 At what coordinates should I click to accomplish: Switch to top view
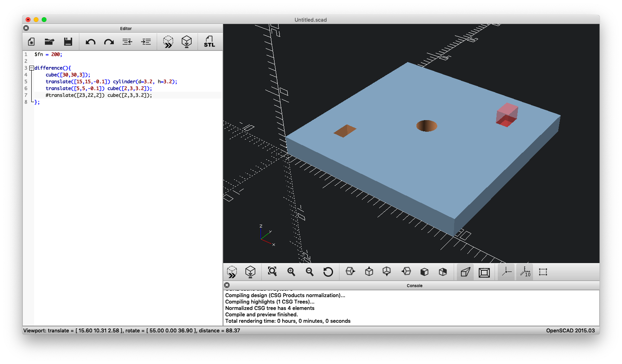pos(369,272)
